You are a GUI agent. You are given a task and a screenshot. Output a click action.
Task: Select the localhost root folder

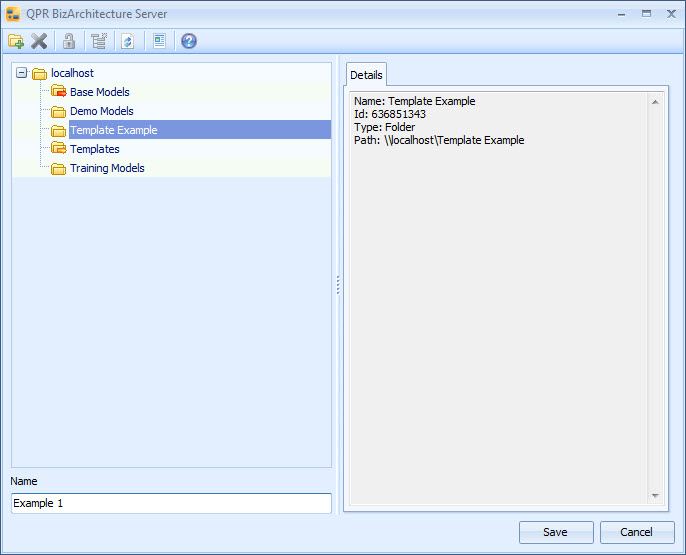[71, 73]
